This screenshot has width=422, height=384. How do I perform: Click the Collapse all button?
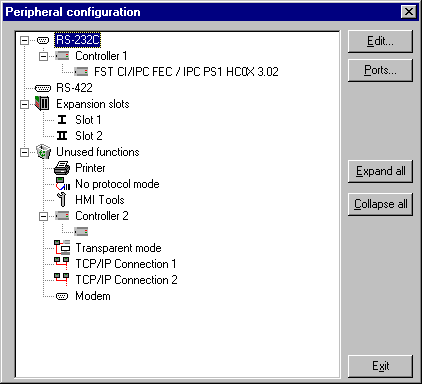tap(380, 204)
